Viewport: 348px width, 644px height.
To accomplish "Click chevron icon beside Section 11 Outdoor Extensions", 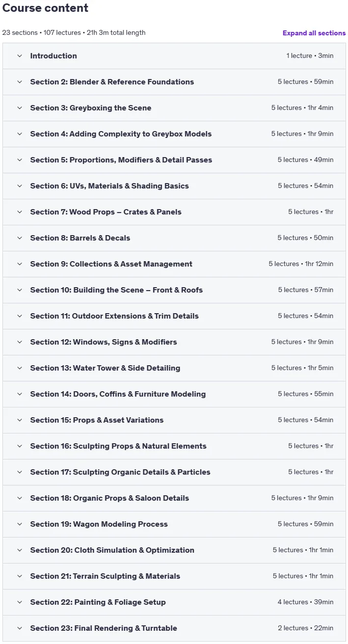I will [20, 316].
